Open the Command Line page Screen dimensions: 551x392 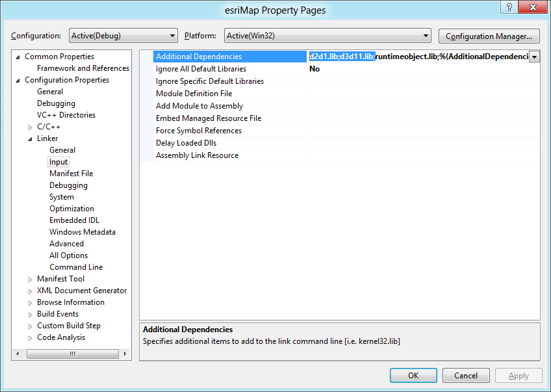pos(76,267)
